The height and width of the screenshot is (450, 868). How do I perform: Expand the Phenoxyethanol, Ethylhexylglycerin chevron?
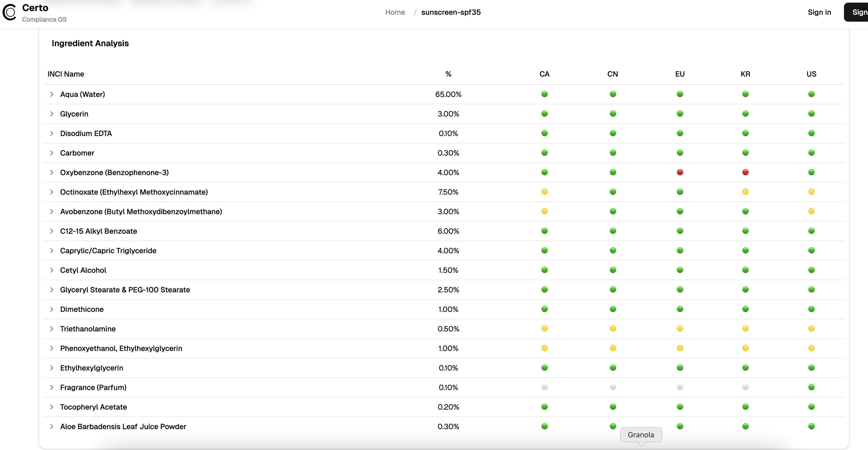[x=51, y=349]
